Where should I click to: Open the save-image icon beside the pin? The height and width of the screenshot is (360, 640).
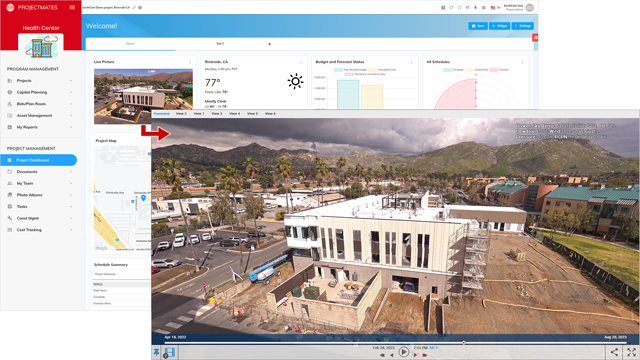[x=169, y=352]
